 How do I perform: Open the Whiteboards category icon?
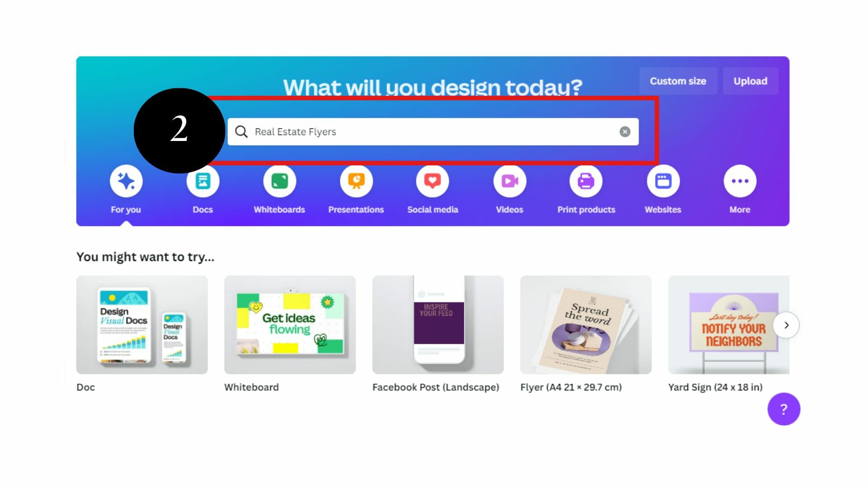click(x=279, y=181)
